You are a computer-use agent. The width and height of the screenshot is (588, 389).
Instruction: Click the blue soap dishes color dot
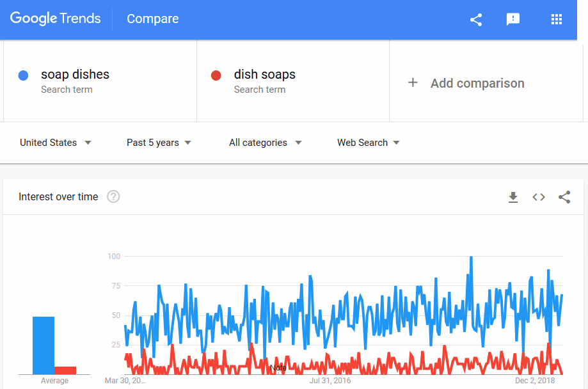pyautogui.click(x=24, y=75)
